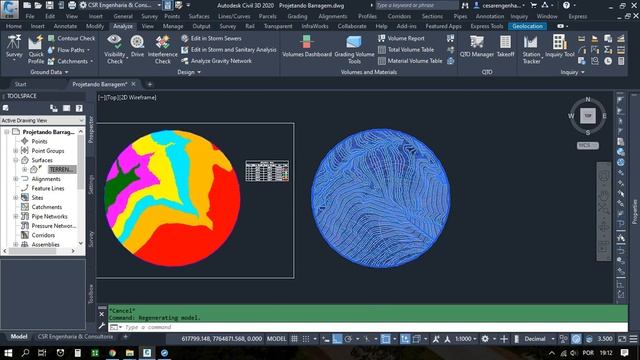Image resolution: width=640 pixels, height=360 pixels.
Task: Click the ViewCube TOP face
Action: [x=588, y=116]
